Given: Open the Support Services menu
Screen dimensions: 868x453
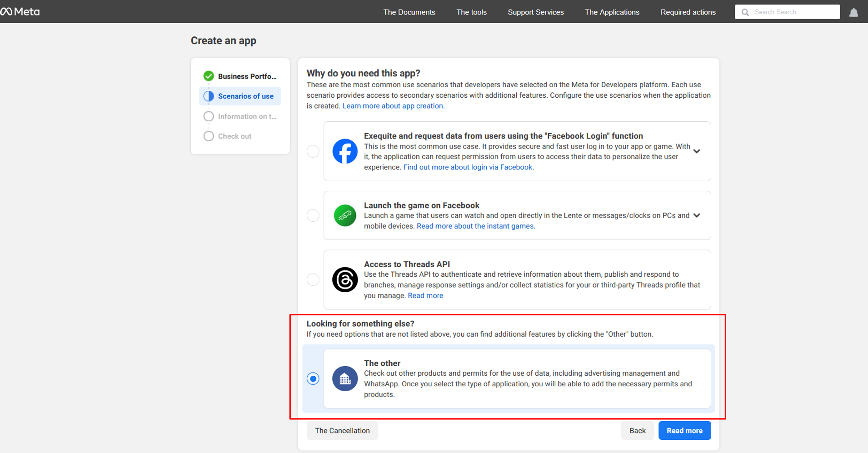Looking at the screenshot, I should [x=535, y=12].
